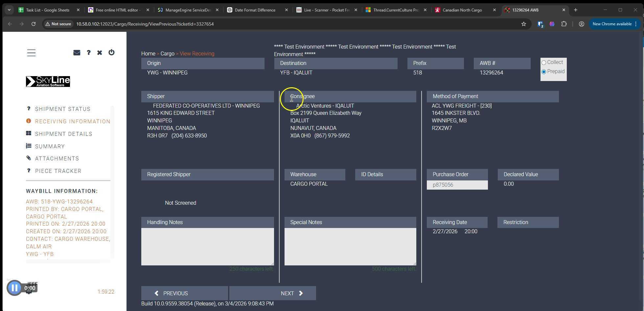Open the tab search dropdown arrow

(x=9, y=10)
